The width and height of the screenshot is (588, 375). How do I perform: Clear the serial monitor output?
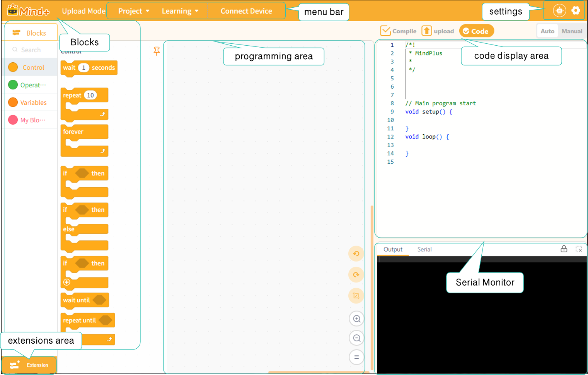point(579,249)
